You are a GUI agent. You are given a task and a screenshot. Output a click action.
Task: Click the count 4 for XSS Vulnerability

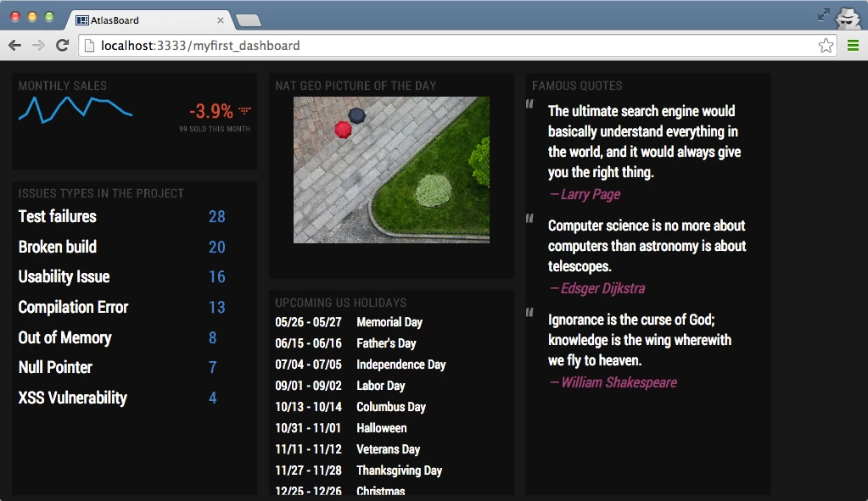point(213,398)
